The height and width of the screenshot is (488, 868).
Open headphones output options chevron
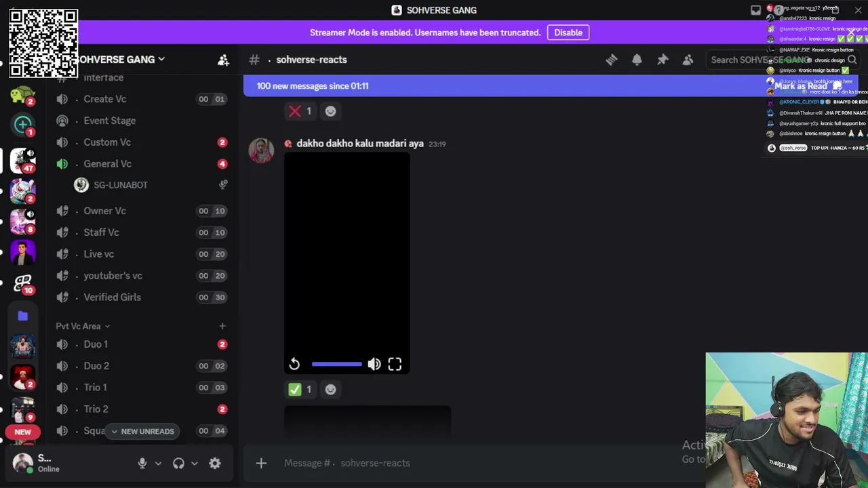pyautogui.click(x=194, y=464)
